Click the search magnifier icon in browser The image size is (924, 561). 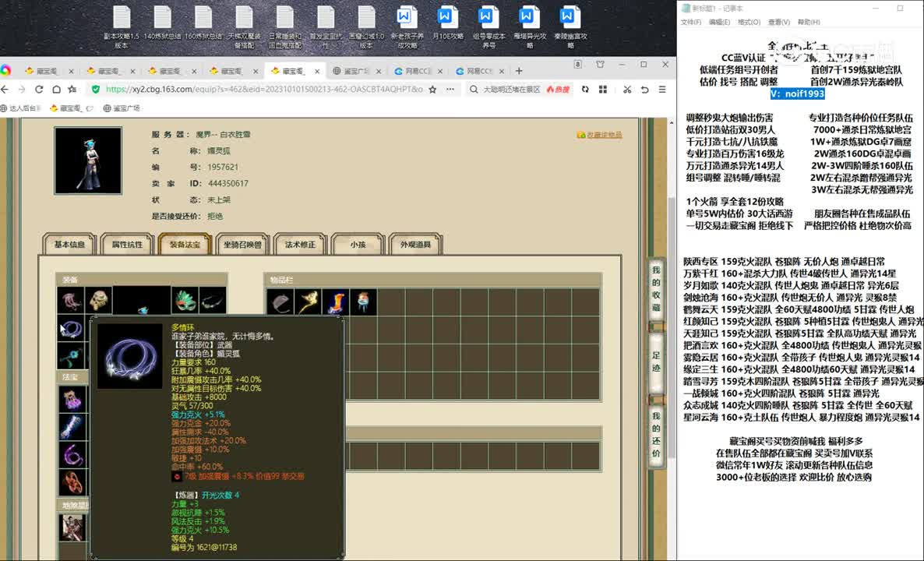coord(473,90)
